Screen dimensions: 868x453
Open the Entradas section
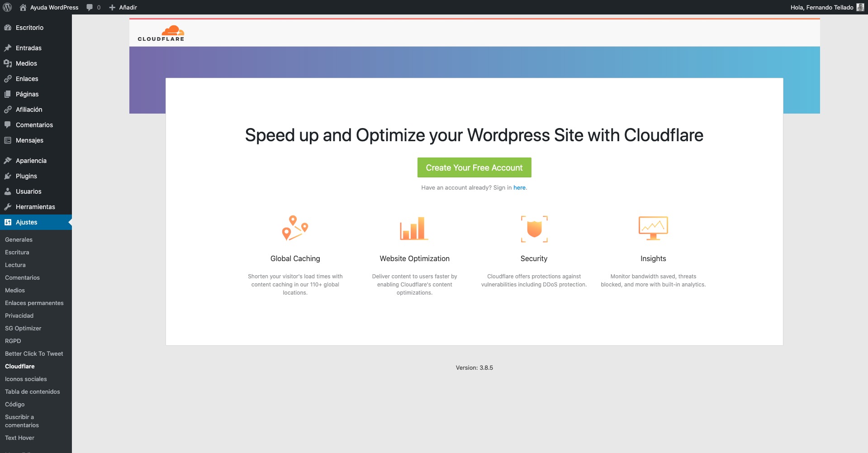pyautogui.click(x=28, y=48)
